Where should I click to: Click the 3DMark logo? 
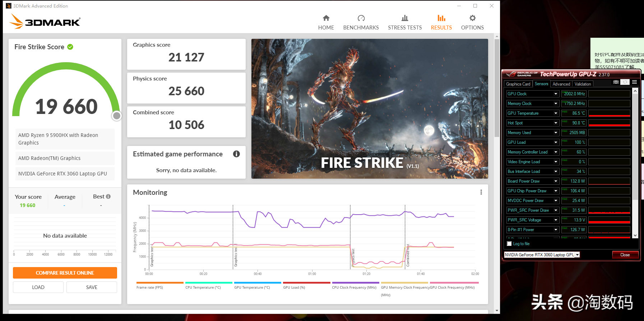point(45,21)
